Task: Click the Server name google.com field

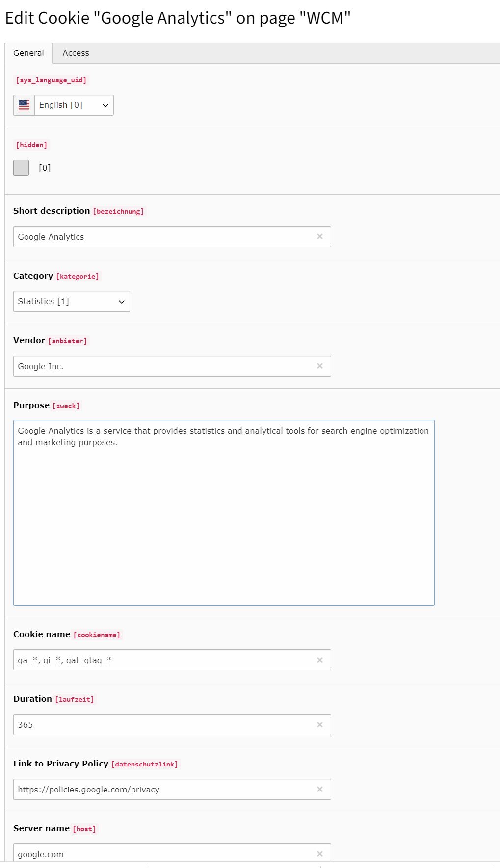Action: [162, 854]
